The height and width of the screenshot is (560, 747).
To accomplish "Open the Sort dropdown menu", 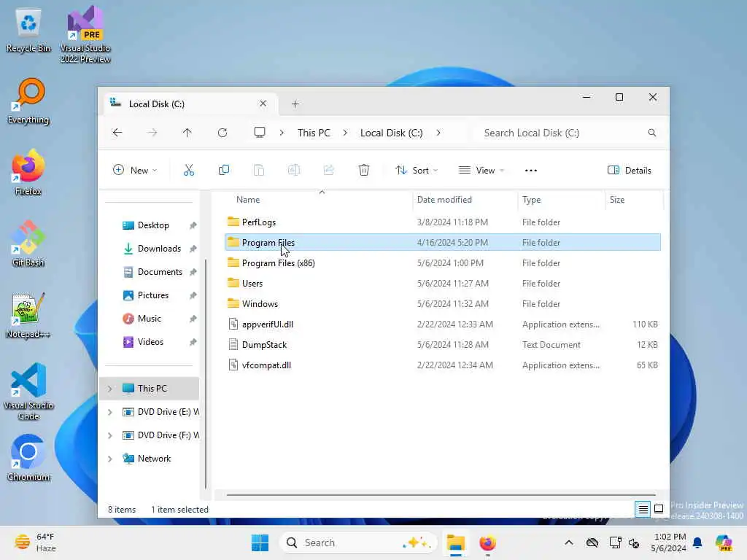I will pyautogui.click(x=417, y=171).
